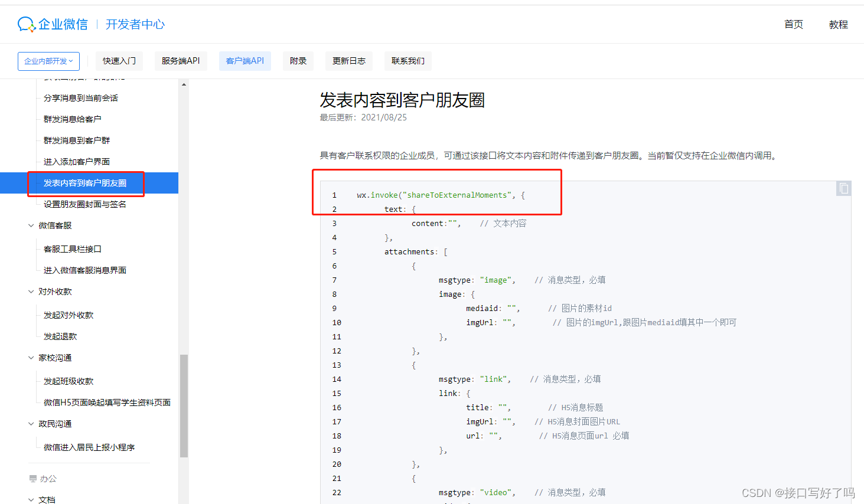Click the title: "" code line
The width and height of the screenshot is (864, 504).
click(488, 408)
